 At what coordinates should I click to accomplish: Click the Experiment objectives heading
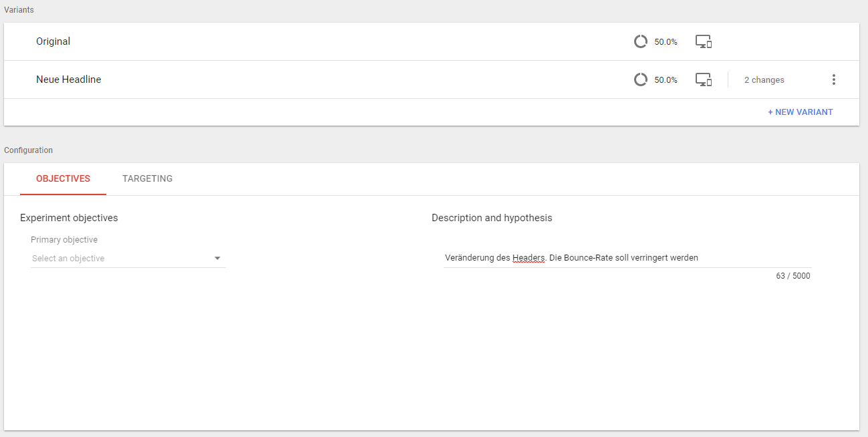coord(69,218)
